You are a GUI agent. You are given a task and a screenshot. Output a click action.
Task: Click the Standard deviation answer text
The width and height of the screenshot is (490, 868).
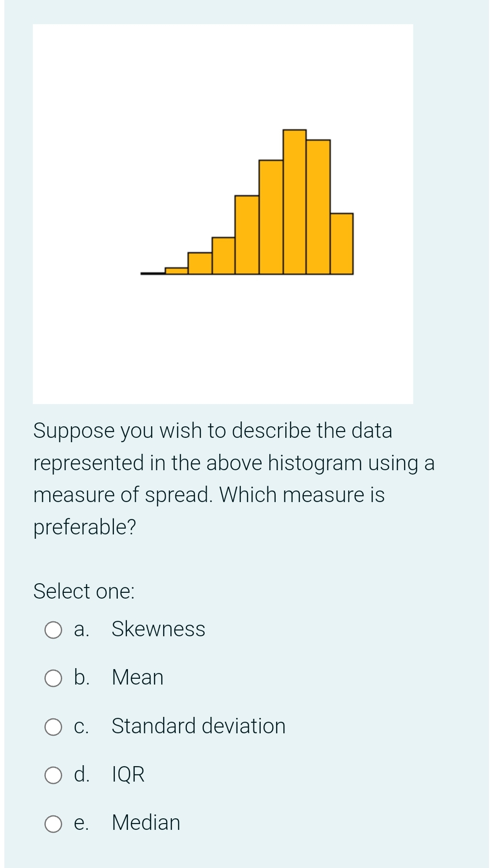point(198,726)
